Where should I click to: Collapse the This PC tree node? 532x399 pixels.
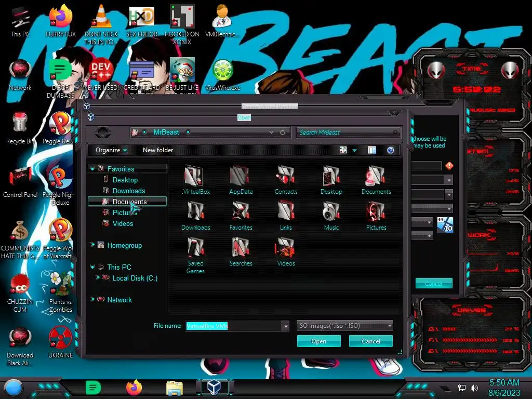(92, 267)
